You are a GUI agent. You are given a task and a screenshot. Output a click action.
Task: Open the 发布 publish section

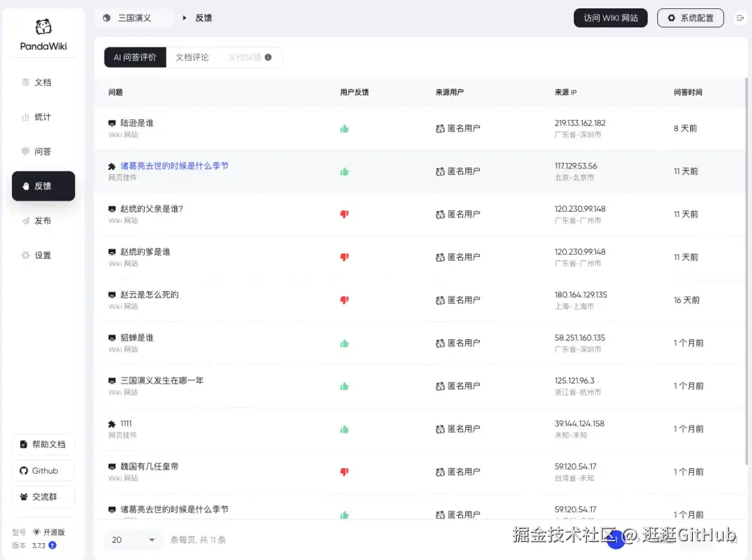[41, 221]
